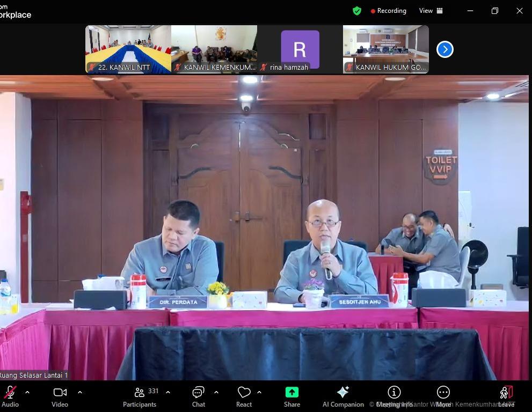Click the green Share screen button
Image resolution: width=532 pixels, height=412 pixels.
[292, 396]
